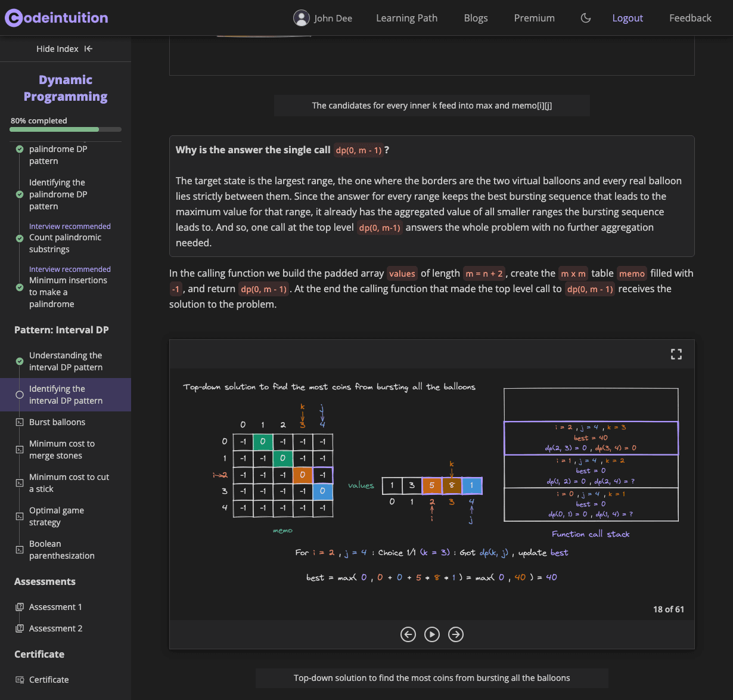Open Premium page
This screenshot has height=700, width=733.
click(x=535, y=18)
